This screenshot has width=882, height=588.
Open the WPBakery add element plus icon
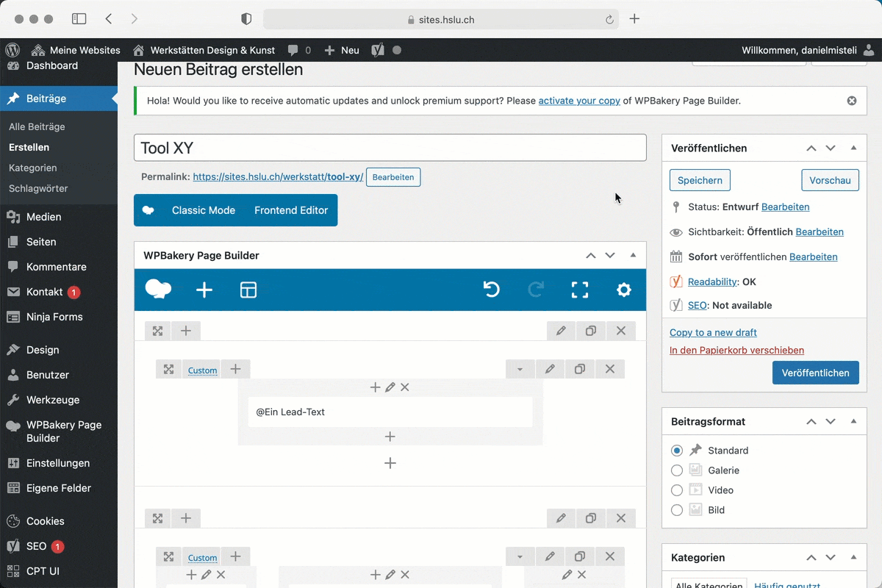(204, 290)
